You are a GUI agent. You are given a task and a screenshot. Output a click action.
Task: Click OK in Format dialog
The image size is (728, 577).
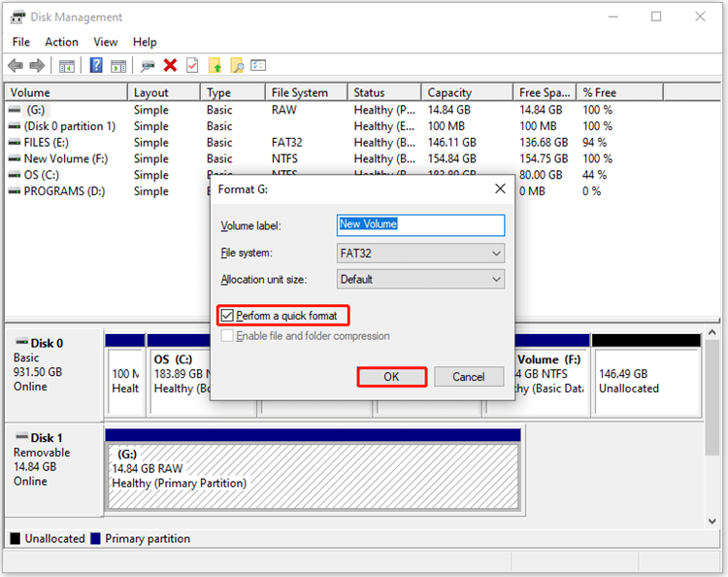391,377
